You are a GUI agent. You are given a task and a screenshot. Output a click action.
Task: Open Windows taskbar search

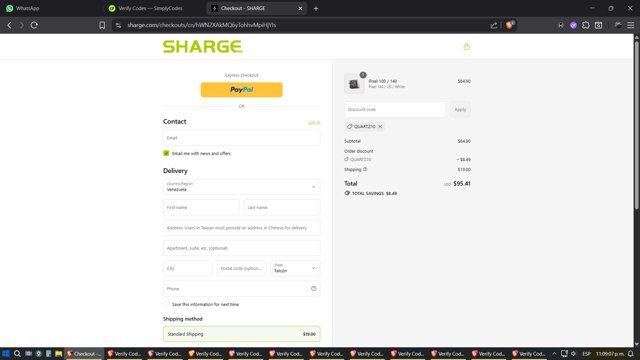coord(17,353)
